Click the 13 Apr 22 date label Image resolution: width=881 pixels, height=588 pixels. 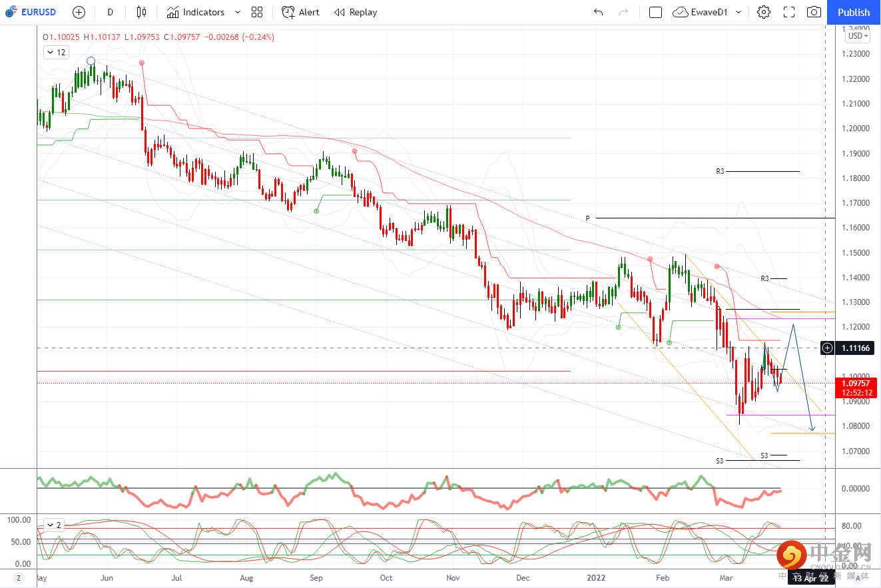coord(810,578)
